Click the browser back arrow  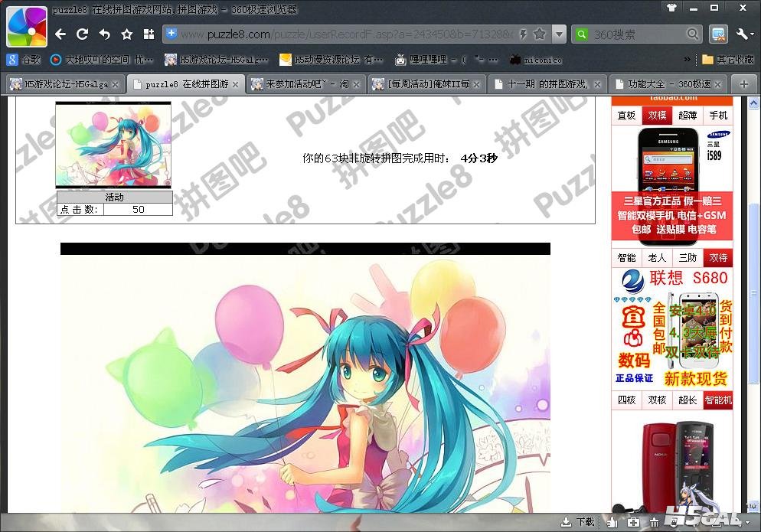[60, 34]
